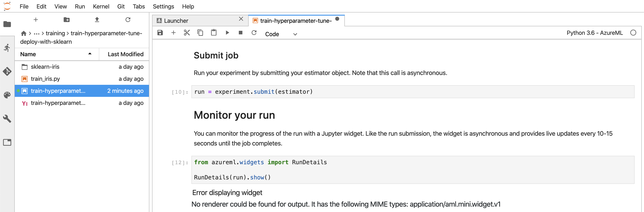Open the running terminals and kernels panel
This screenshot has width=644, height=212.
[7, 47]
